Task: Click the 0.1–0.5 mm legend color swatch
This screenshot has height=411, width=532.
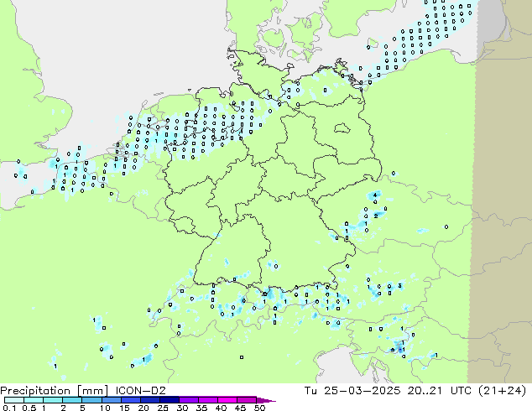Action: pos(14,400)
